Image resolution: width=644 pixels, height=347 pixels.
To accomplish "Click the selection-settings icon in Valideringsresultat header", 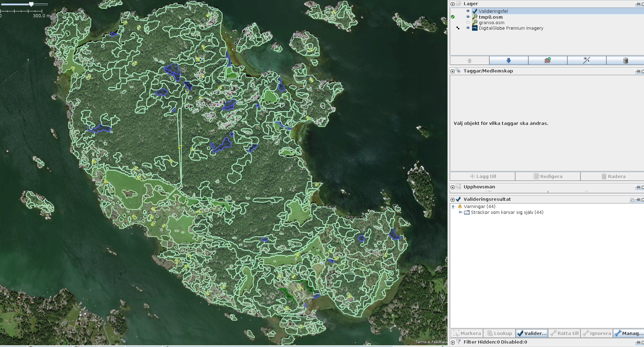I will (632, 199).
